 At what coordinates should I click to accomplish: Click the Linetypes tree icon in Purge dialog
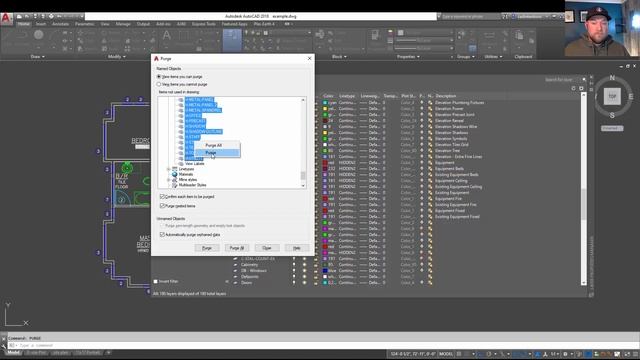click(x=175, y=169)
